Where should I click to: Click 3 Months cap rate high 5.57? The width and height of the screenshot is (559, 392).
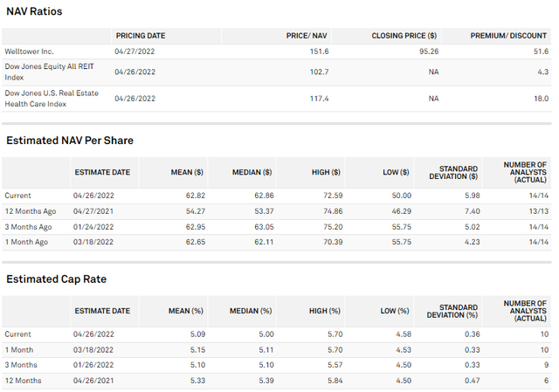coord(335,365)
